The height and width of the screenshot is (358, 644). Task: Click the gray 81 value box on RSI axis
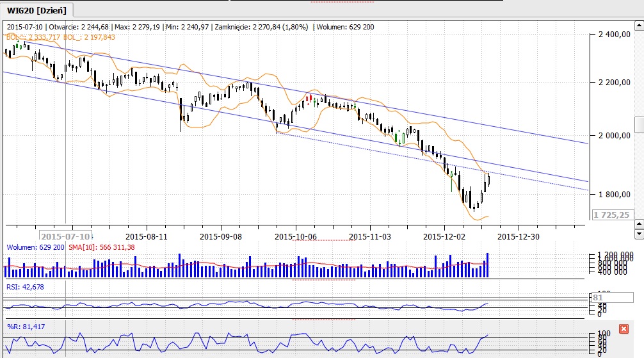click(599, 298)
